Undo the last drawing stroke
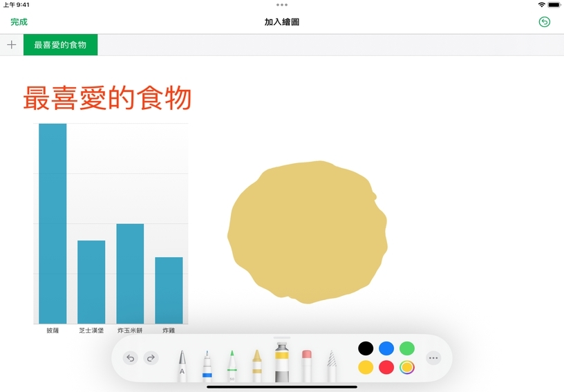564x392 pixels. 131,358
